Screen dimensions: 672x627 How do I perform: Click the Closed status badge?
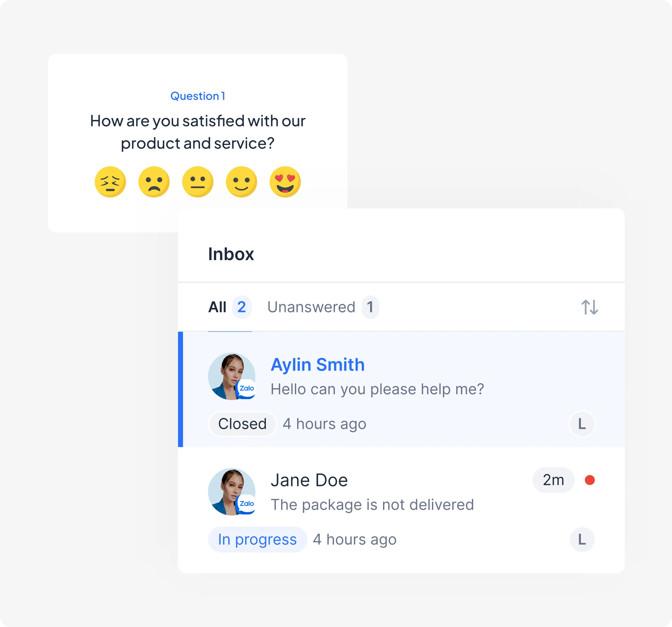coord(242,424)
